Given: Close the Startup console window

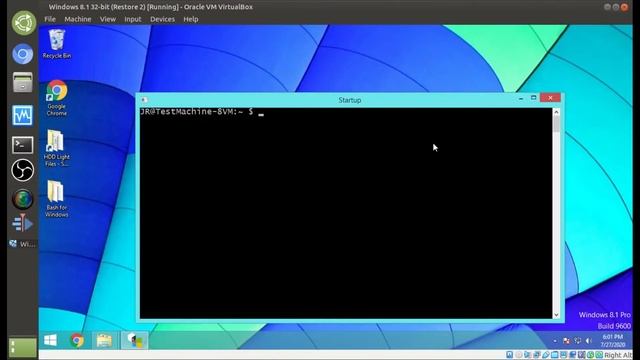Looking at the screenshot, I should (550, 98).
